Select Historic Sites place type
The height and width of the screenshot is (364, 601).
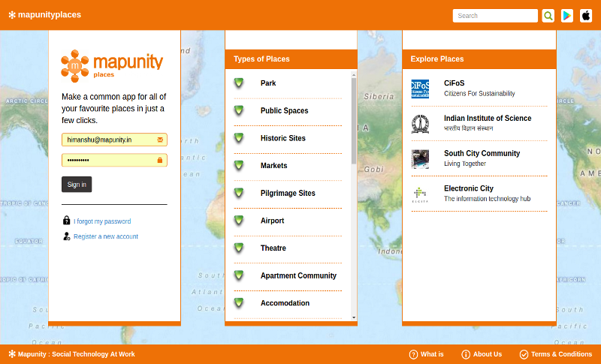283,138
